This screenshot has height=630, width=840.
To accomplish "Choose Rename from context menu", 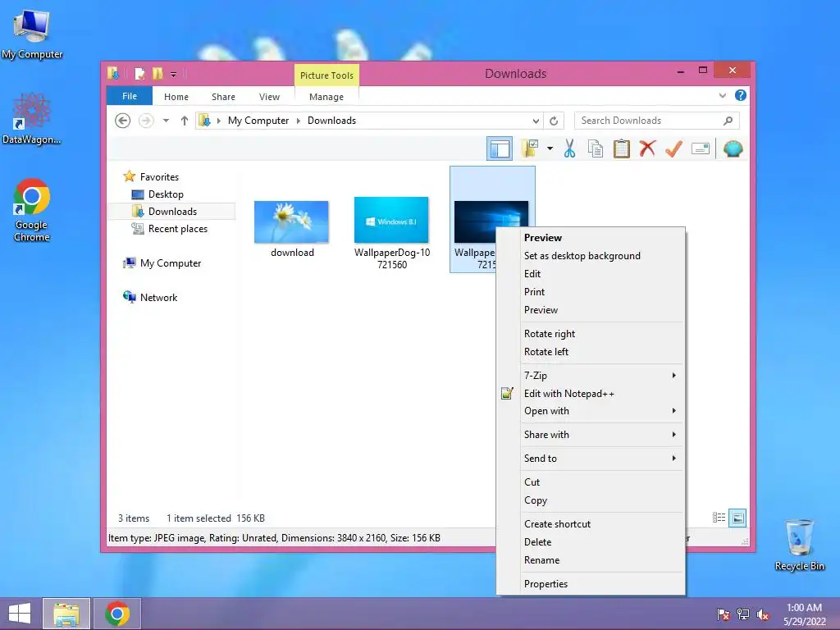I will pyautogui.click(x=541, y=559).
